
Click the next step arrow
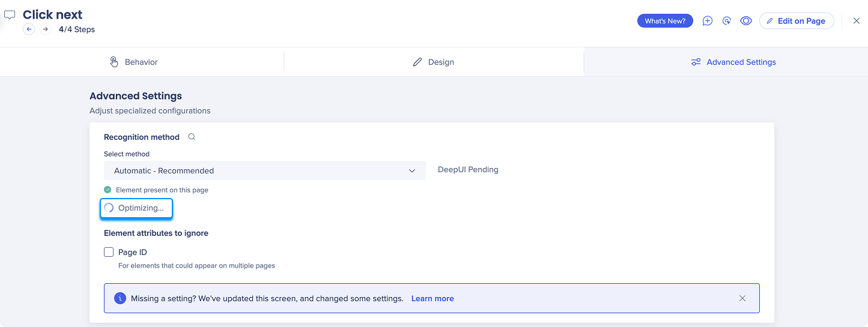45,29
